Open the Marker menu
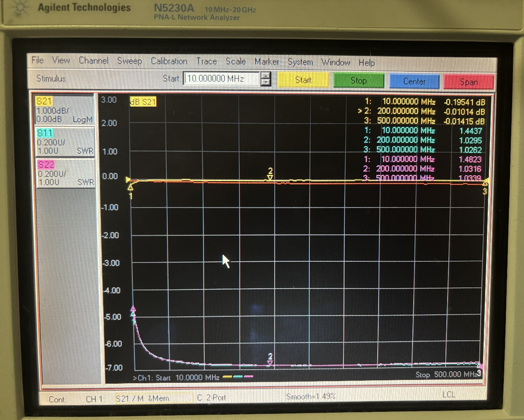 pyautogui.click(x=267, y=62)
